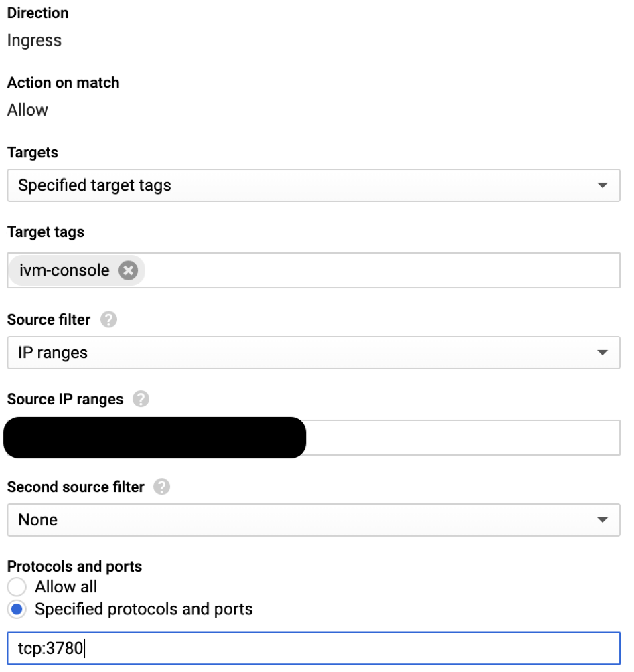Select the ivm-console tag chip
634x672 pixels.
click(x=64, y=270)
